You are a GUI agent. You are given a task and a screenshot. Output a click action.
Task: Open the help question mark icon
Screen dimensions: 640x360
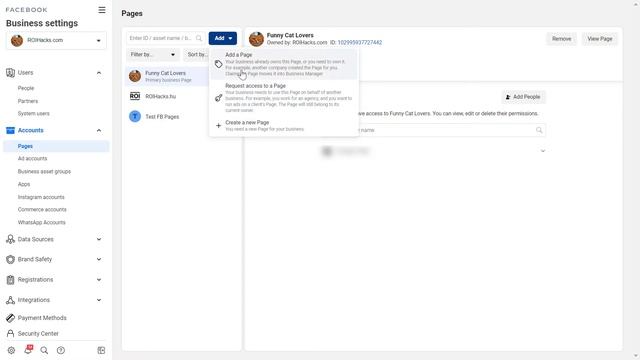[x=61, y=350]
